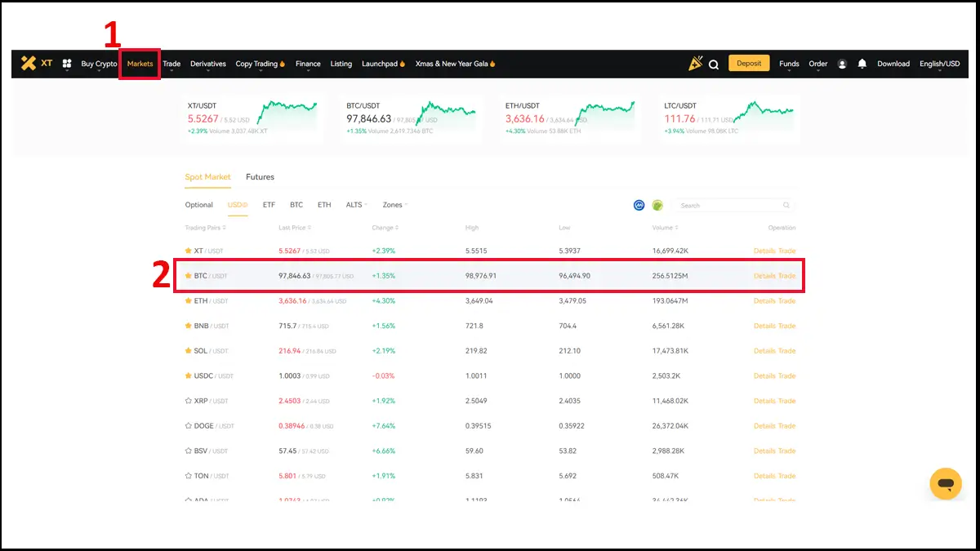Toggle favorite star for SOL/USDT
The image size is (980, 551).
[189, 351]
